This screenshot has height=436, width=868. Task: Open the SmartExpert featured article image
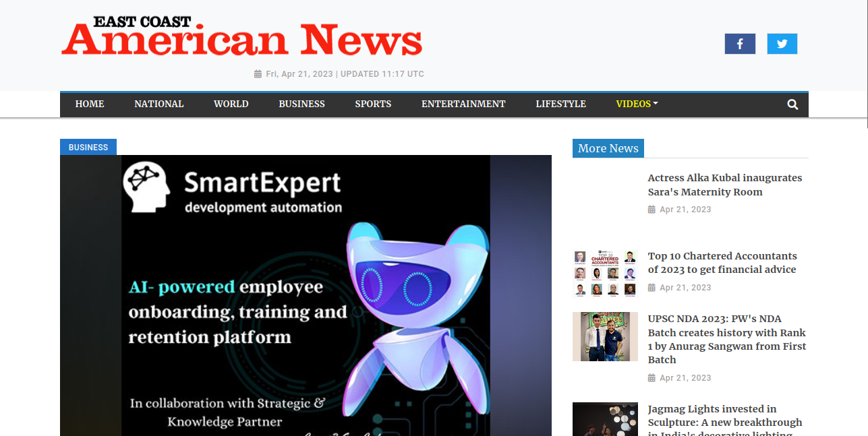click(306, 295)
